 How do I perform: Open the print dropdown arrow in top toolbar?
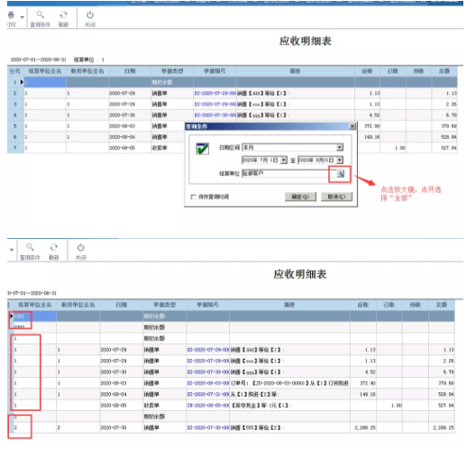22,17
